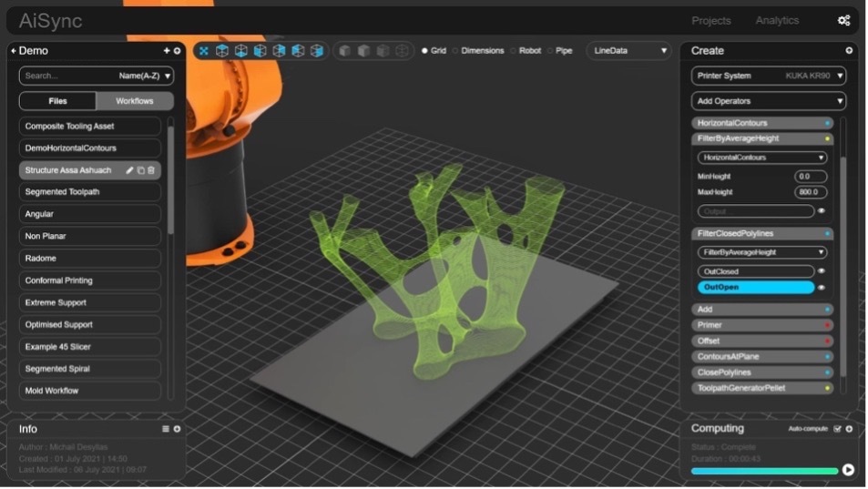This screenshot has height=489, width=868.
Task: Switch to the Workflows tab
Action: [134, 101]
